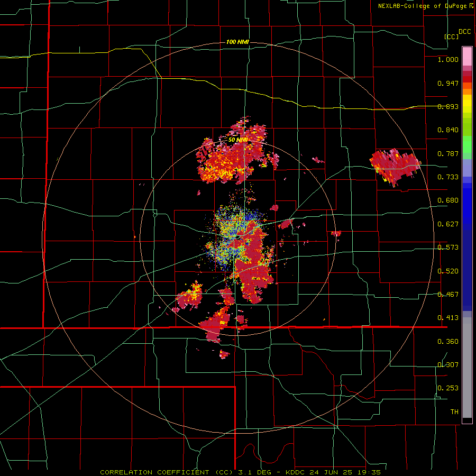Click the 0.680 color scale value

(x=448, y=200)
